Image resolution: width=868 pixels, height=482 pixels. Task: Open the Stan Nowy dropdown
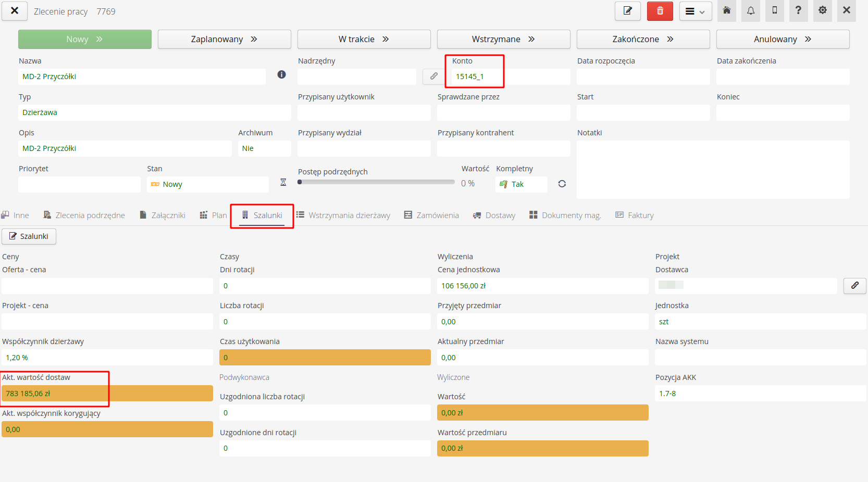point(207,184)
